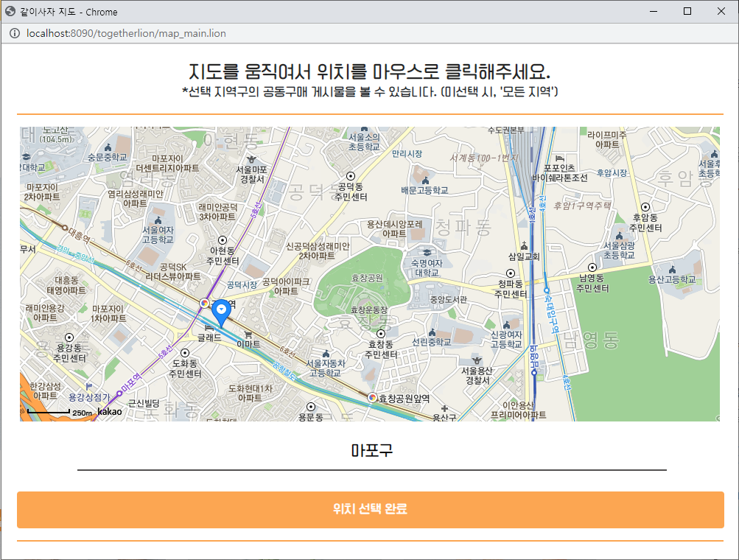Click the 청파동 주민센터 marker icon
This screenshot has height=560, width=739.
511,273
